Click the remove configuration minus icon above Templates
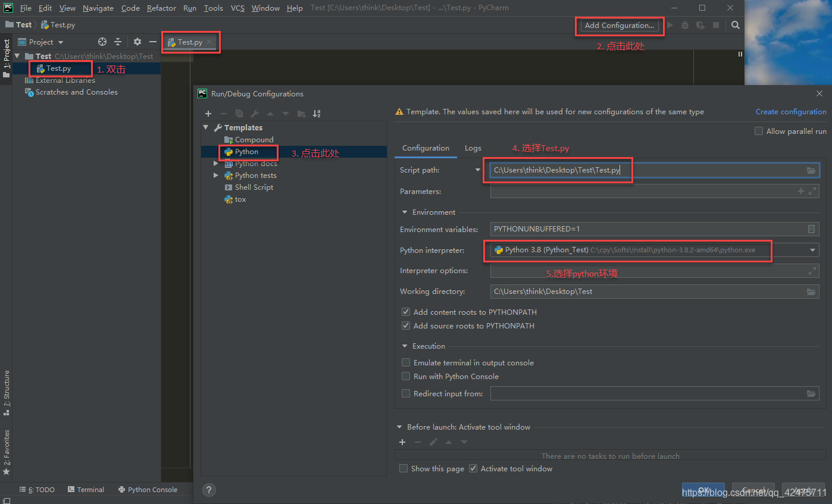The width and height of the screenshot is (832, 504). point(224,114)
